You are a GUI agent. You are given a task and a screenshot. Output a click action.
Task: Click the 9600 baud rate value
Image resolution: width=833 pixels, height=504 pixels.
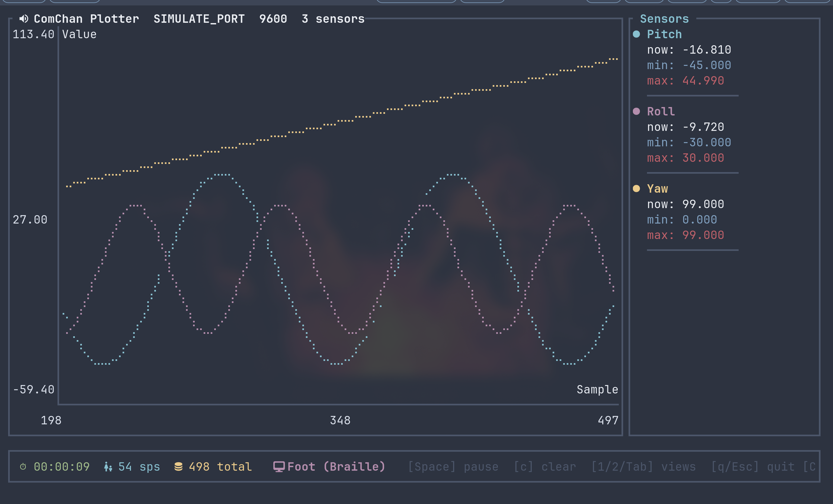coord(273,19)
